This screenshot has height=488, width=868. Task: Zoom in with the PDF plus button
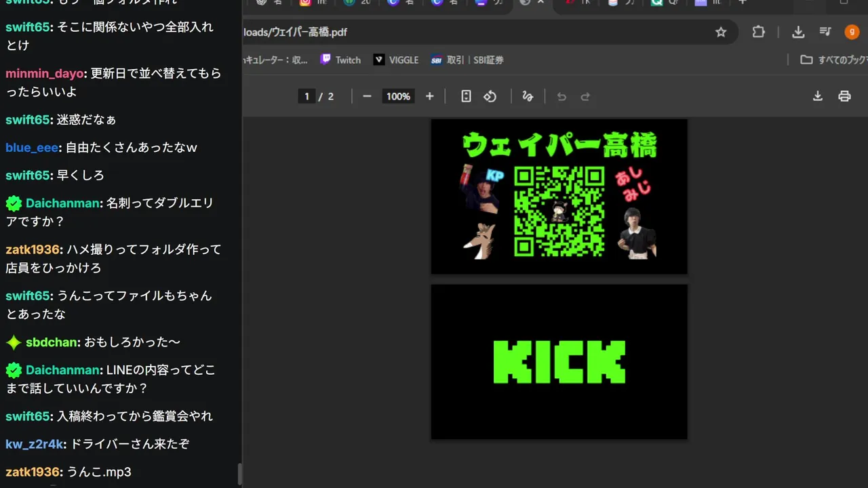[429, 96]
